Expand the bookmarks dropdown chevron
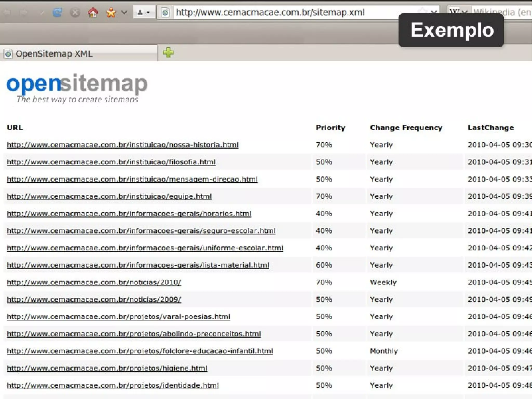 pos(124,12)
